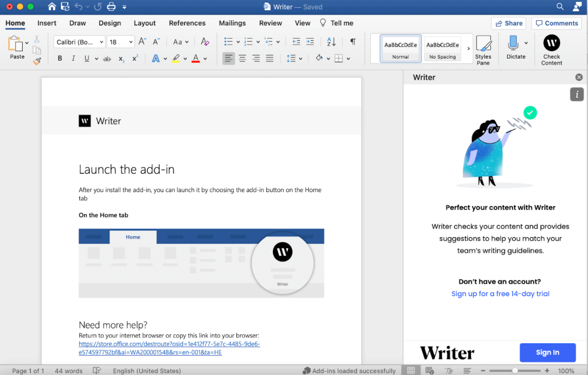Open the Comments button

point(557,23)
